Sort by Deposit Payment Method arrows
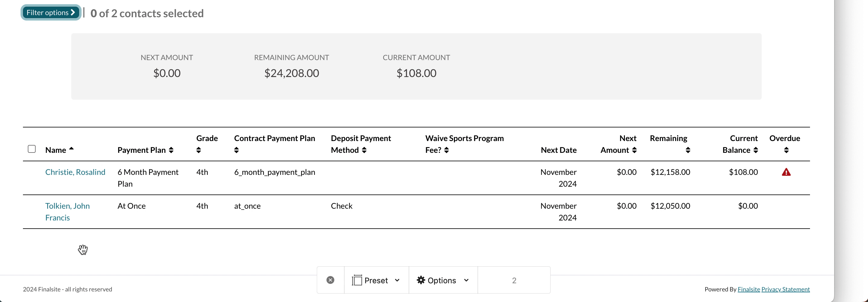This screenshot has height=302, width=868. coord(364,150)
